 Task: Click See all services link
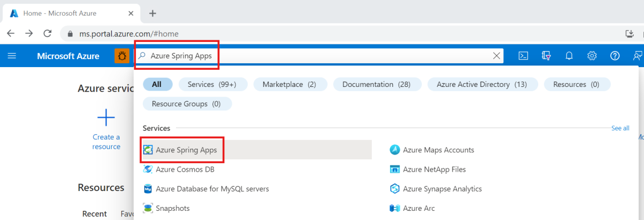[620, 128]
